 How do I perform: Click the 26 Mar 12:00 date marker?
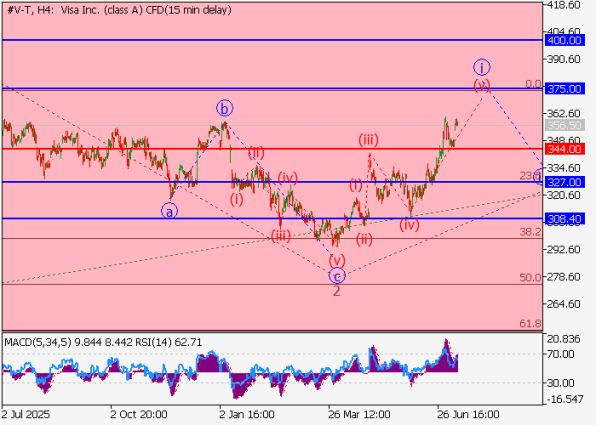point(359,414)
